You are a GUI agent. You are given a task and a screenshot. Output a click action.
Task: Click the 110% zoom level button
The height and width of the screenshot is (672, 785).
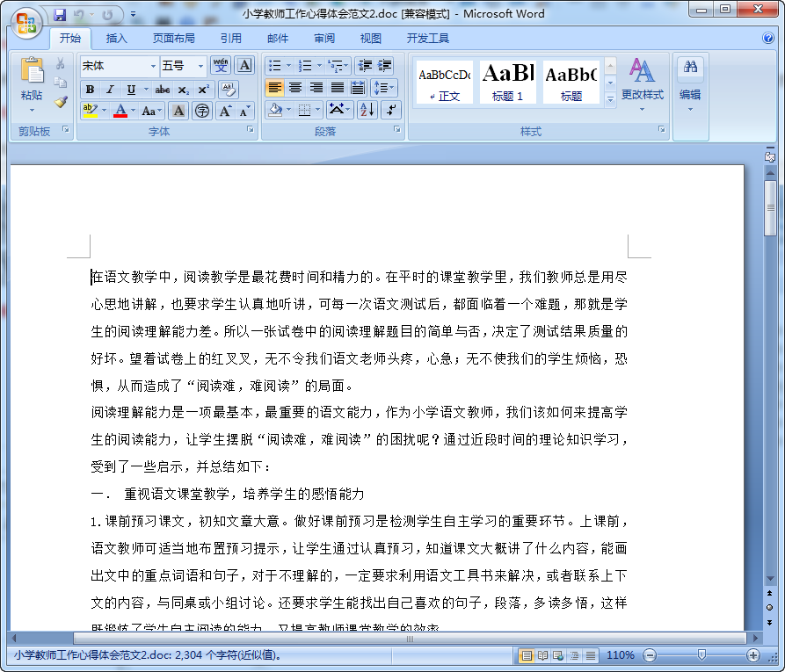[620, 655]
